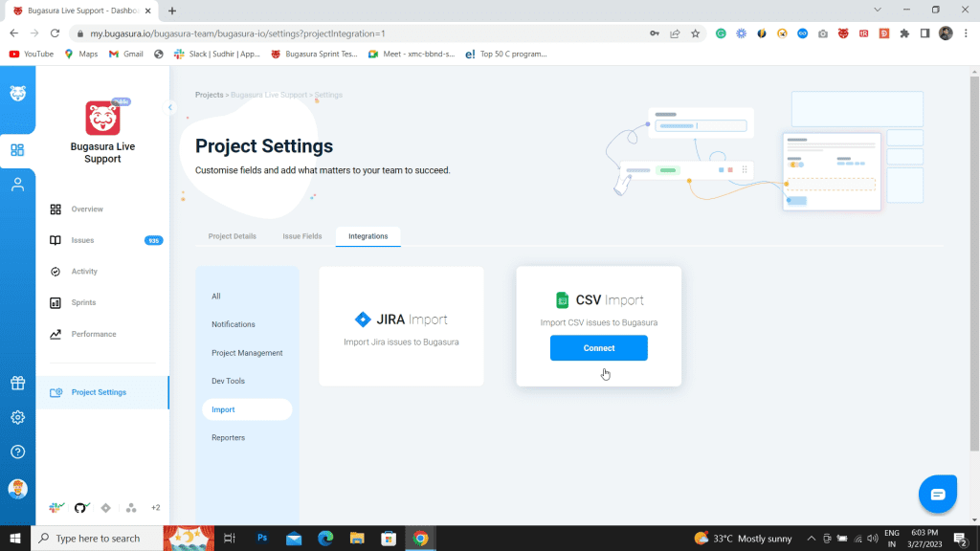Image resolution: width=980 pixels, height=551 pixels.
Task: Open the browser extensions puzzle icon
Action: pyautogui.click(x=904, y=33)
